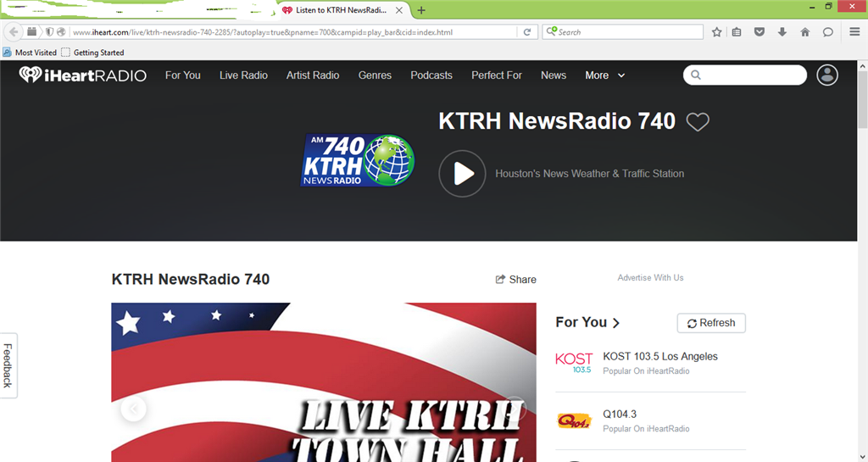Save to Pocket icon

[x=759, y=32]
